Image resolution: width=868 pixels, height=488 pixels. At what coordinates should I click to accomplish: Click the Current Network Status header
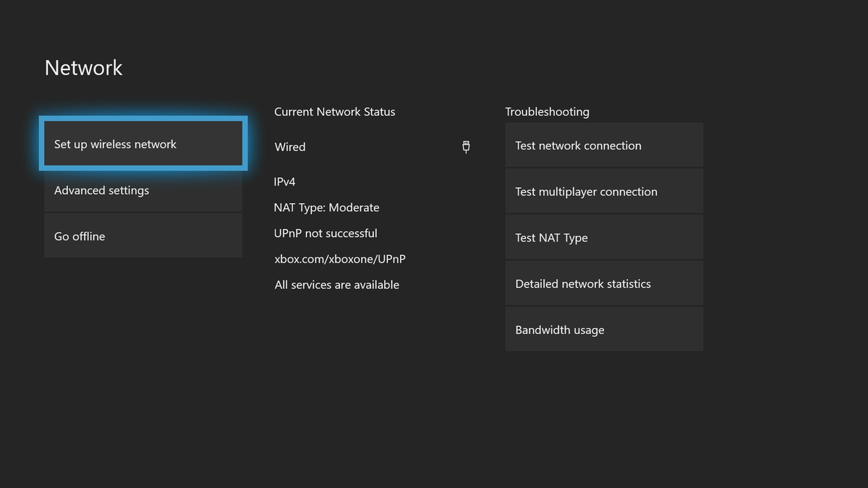pos(334,111)
